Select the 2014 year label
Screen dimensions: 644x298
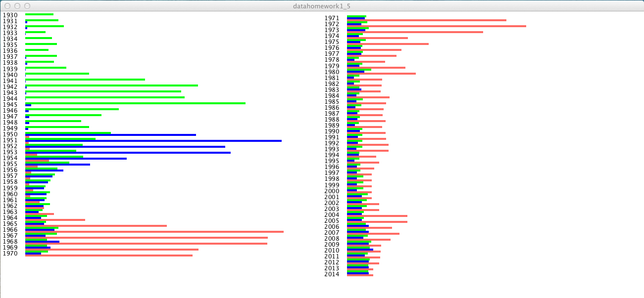click(332, 274)
